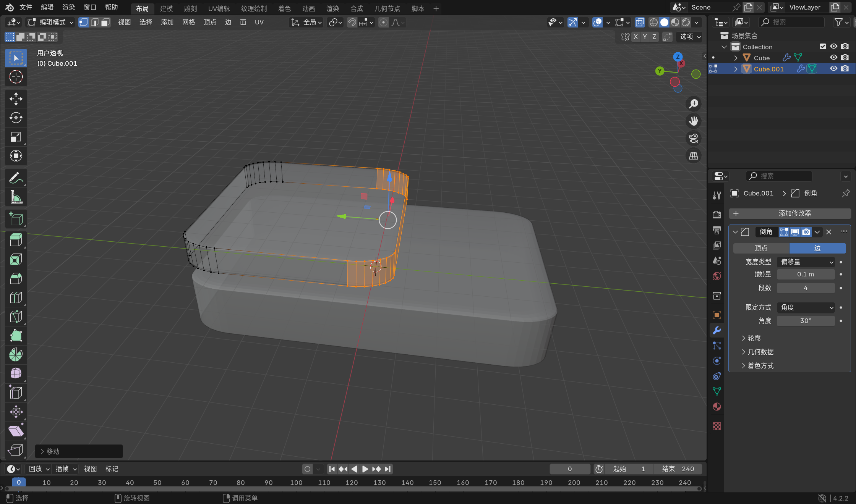Open the Material properties tab
This screenshot has width=856, height=504.
coord(717,407)
